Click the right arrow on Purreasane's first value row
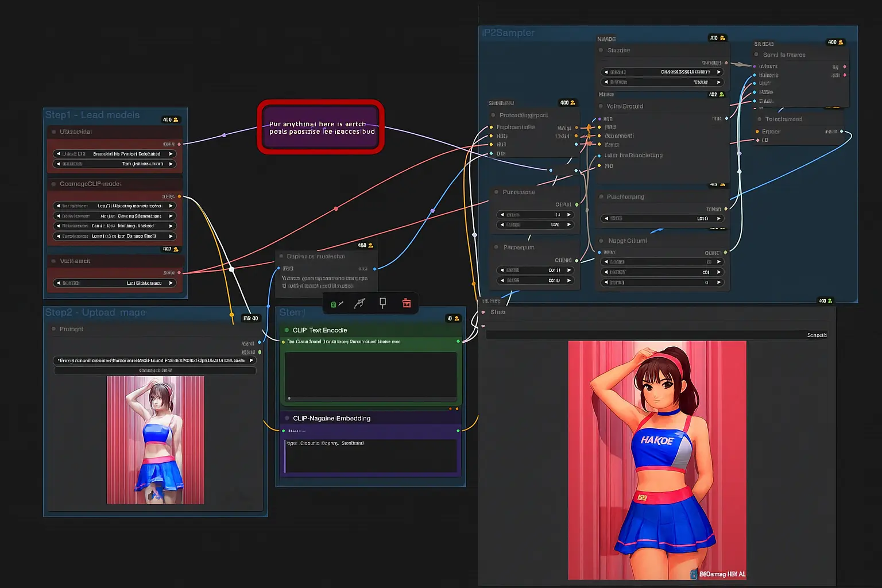The image size is (882, 588). 569,215
